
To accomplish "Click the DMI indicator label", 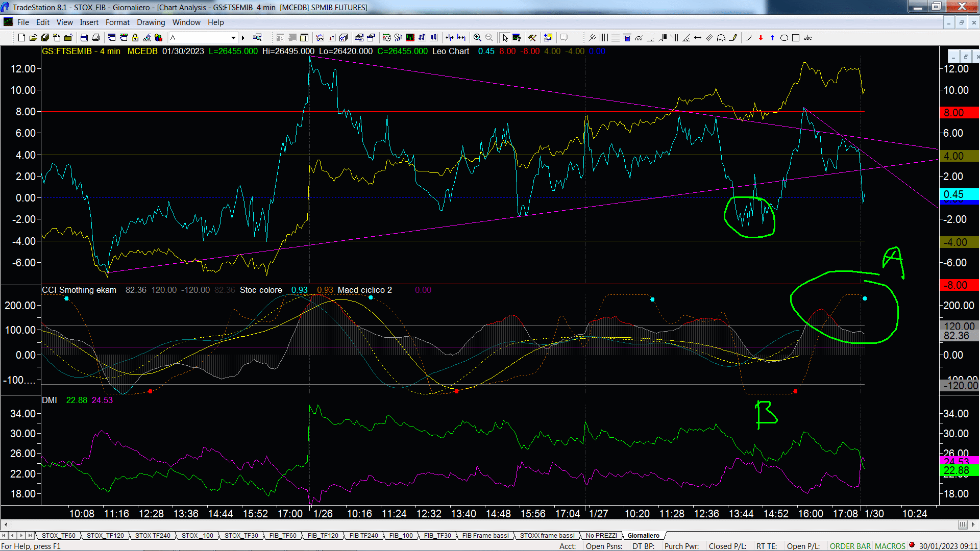I will pyautogui.click(x=50, y=400).
